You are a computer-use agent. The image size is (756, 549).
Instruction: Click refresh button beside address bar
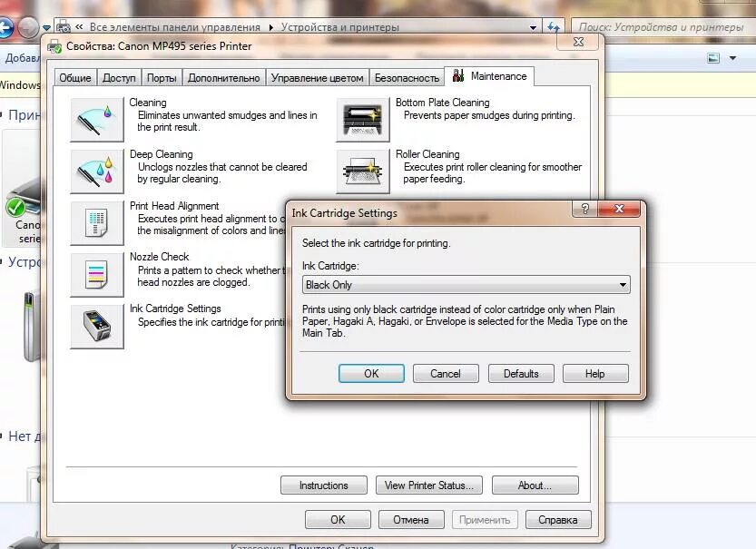click(x=554, y=27)
